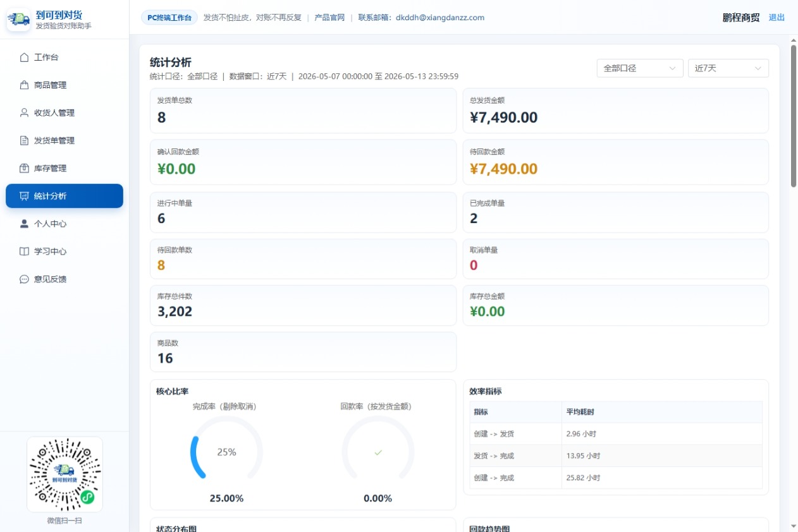Click the WeChat mini-program QR code

click(x=64, y=475)
